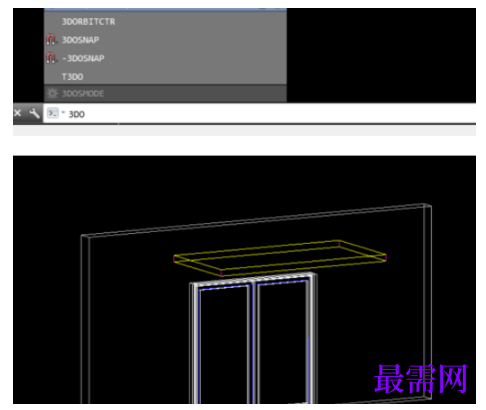Choose the 3DOSMODE system variable entry
The height and width of the screenshot is (410, 486).
pyautogui.click(x=165, y=93)
